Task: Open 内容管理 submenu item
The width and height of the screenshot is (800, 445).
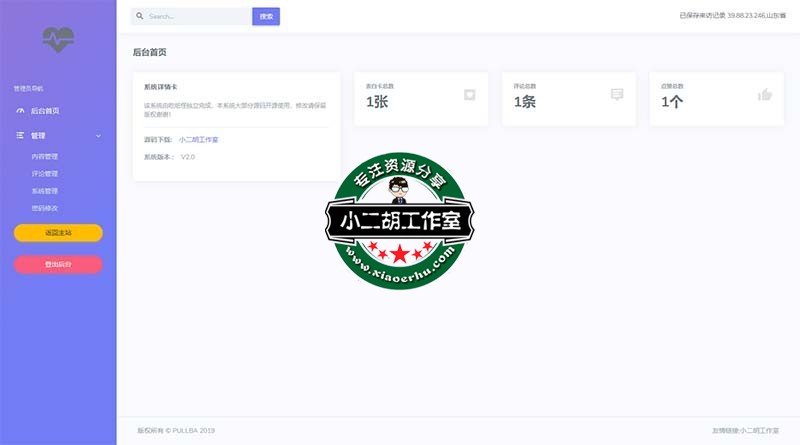Action: click(45, 157)
